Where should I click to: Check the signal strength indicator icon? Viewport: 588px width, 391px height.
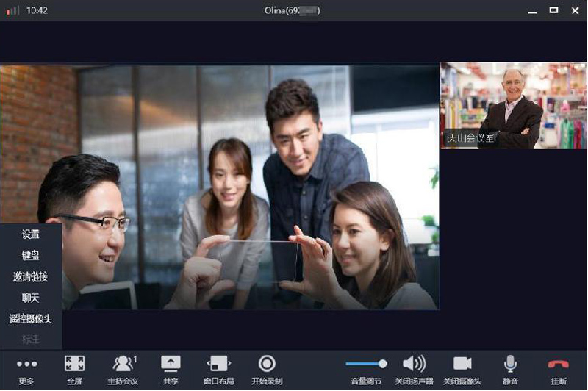point(12,10)
